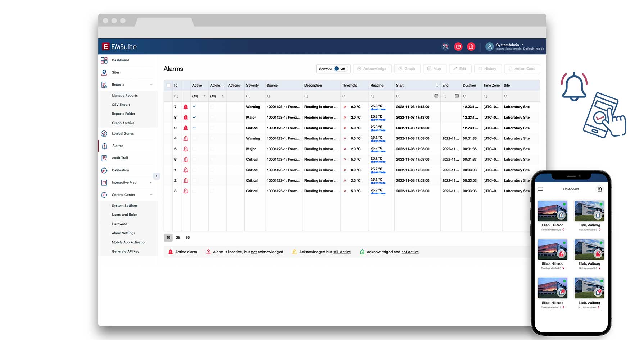Select the Alarms bell icon in sidebar
The image size is (644, 340).
(x=104, y=146)
